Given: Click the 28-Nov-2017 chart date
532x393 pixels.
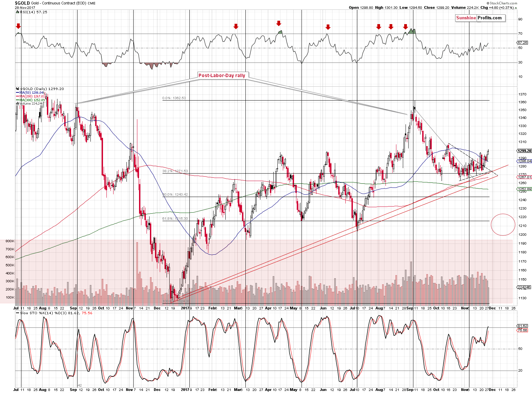Looking at the screenshot, I should click(25, 7).
